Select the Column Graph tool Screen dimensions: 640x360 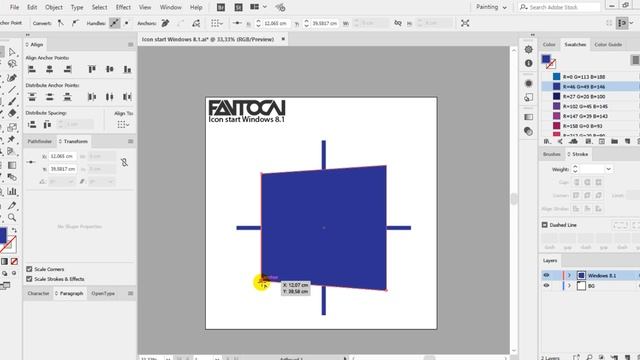(12, 191)
